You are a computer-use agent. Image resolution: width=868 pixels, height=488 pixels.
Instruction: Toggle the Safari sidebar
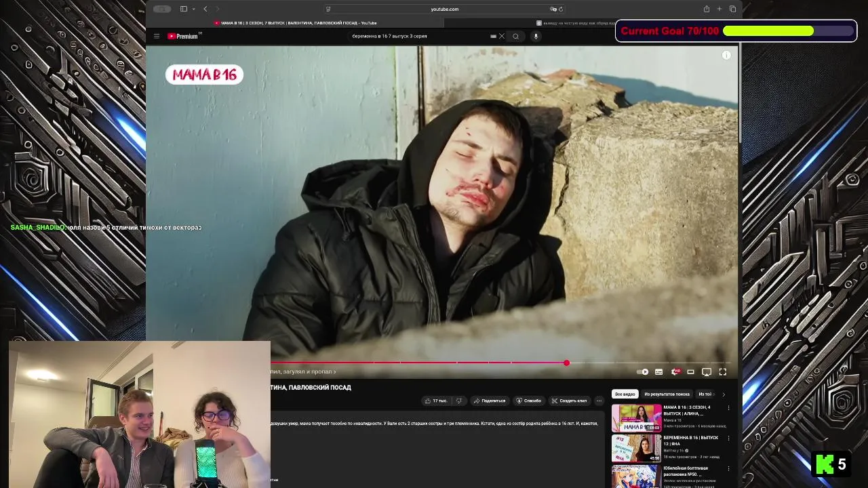click(x=184, y=9)
